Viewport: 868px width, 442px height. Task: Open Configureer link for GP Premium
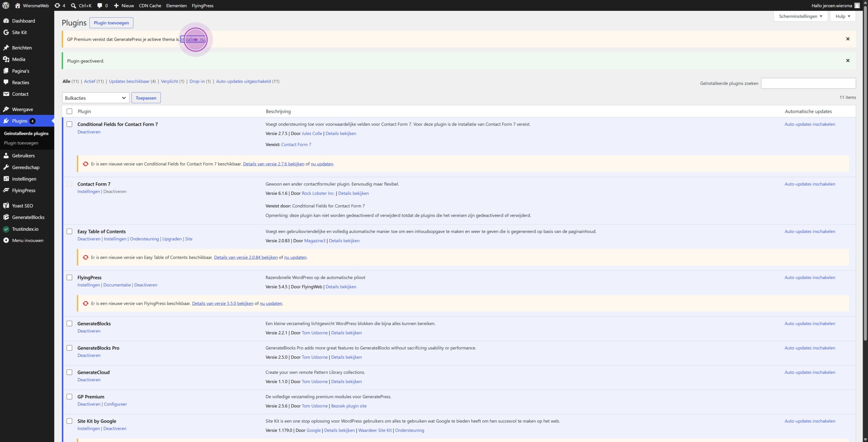tap(115, 404)
